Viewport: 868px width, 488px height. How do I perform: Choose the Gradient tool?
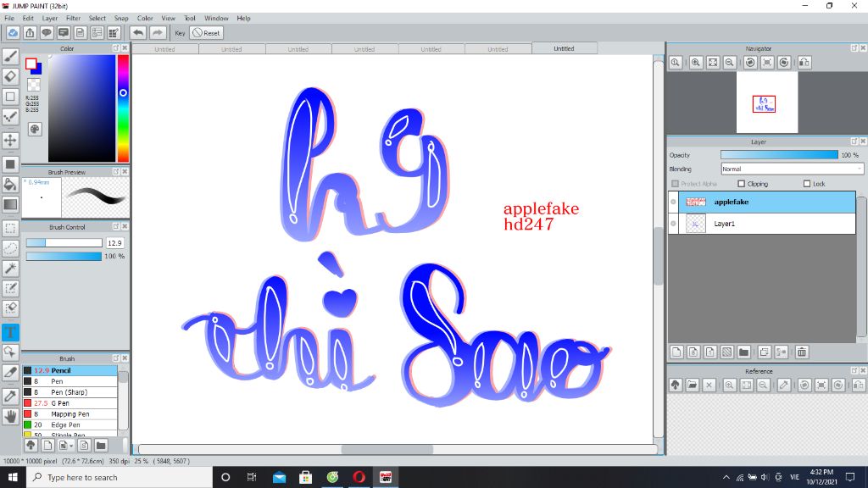(x=10, y=204)
